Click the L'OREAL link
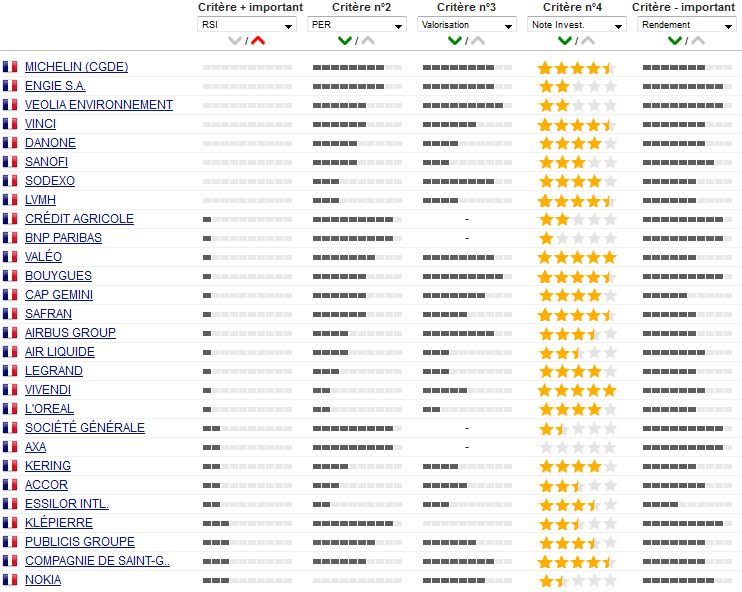This screenshot has height=592, width=742. 49,408
